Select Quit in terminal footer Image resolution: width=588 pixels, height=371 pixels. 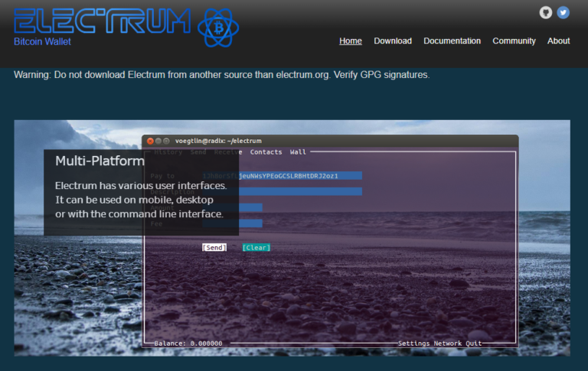click(474, 343)
